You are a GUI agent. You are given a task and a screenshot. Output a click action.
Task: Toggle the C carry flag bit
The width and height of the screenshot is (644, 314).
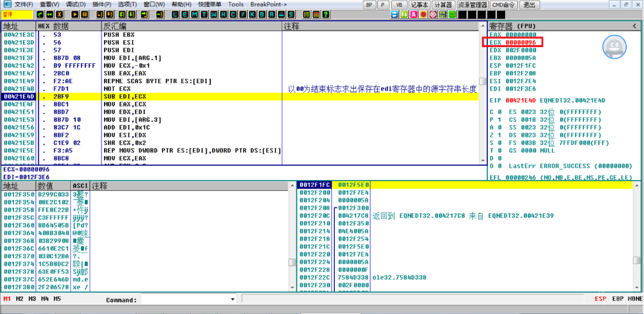(500, 112)
